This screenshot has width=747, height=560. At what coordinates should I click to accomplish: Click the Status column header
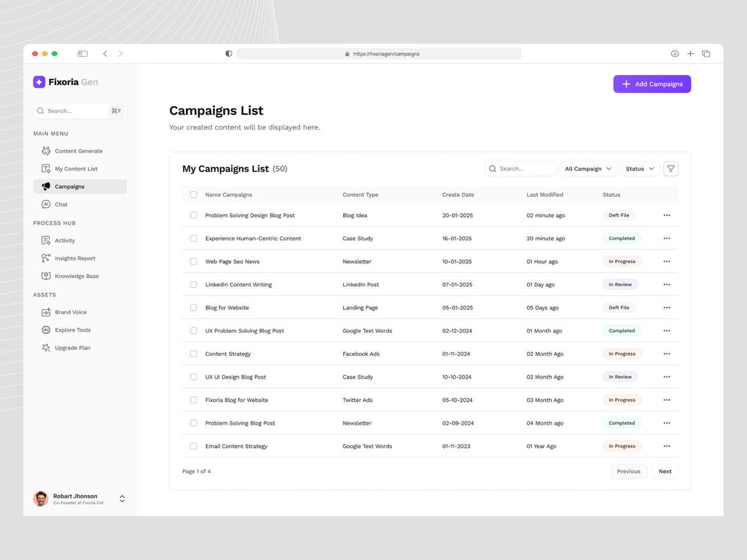click(611, 195)
